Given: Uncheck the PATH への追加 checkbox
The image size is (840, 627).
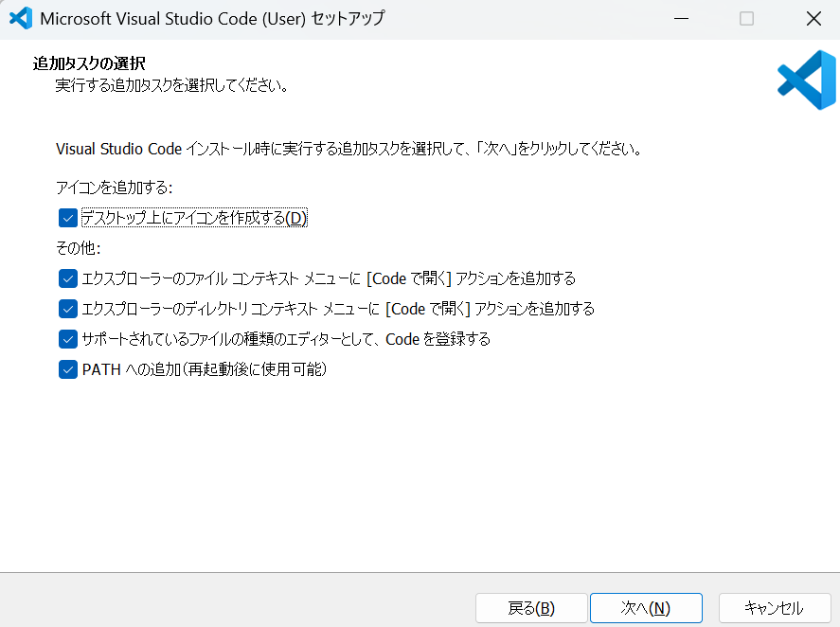Looking at the screenshot, I should click(67, 369).
